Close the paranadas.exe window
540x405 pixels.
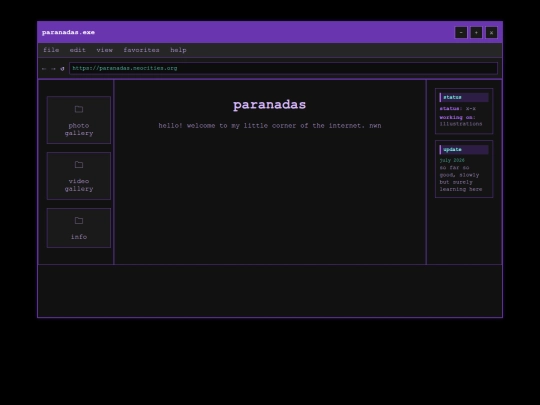tap(491, 33)
